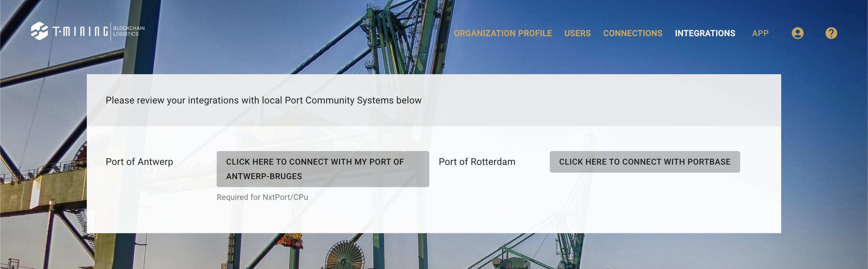This screenshot has width=868, height=269.
Task: Click the 'Port of Antwerp' label
Action: pyautogui.click(x=139, y=162)
